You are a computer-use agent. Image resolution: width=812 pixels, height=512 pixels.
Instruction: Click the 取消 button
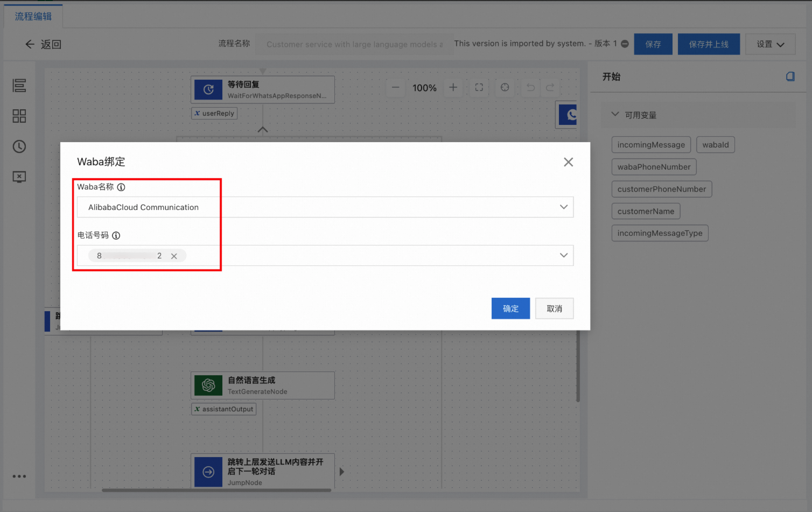[555, 308]
